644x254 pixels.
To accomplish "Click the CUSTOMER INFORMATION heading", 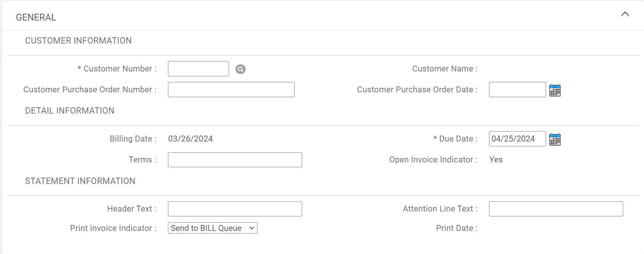I will coord(78,41).
